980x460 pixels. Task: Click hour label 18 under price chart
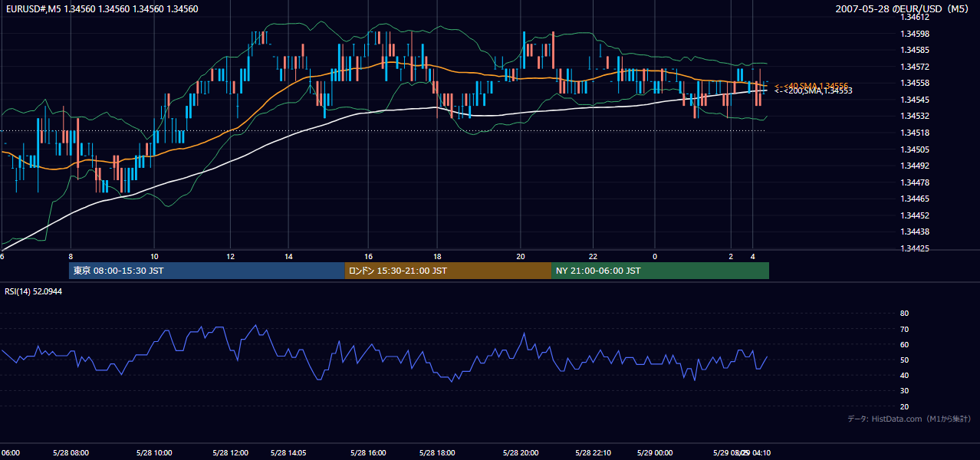coord(437,256)
